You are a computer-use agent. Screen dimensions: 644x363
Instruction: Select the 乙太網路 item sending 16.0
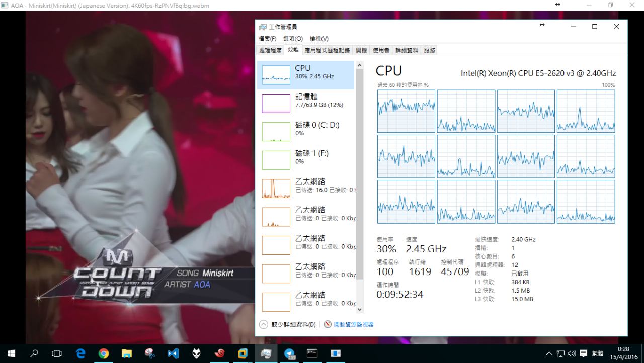pos(305,189)
